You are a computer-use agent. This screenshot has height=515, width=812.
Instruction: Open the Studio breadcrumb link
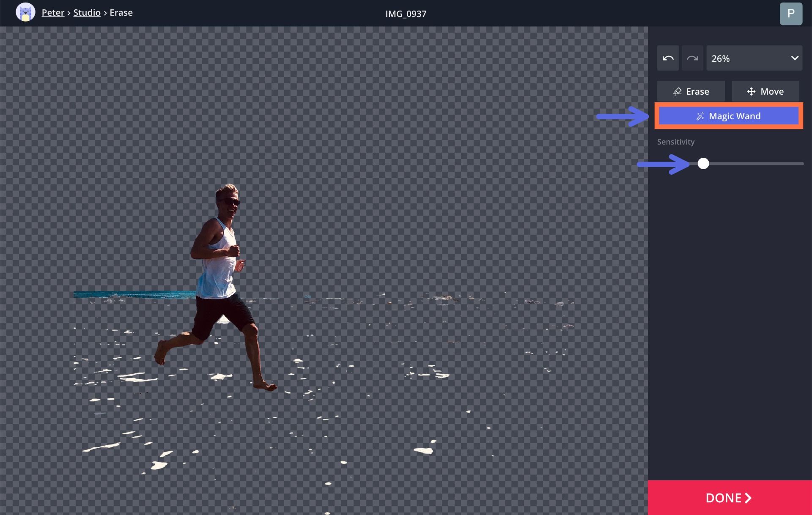tap(87, 13)
